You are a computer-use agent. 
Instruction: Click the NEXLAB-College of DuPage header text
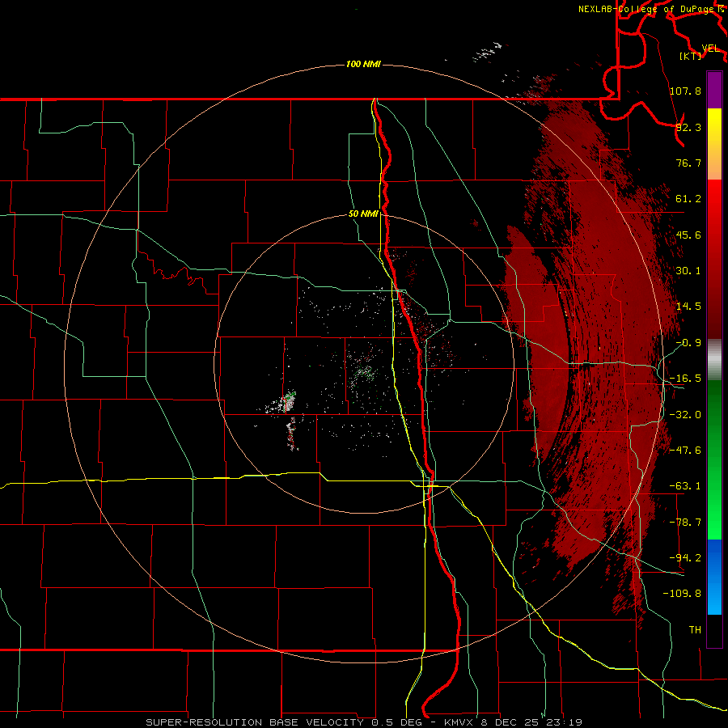648,9
